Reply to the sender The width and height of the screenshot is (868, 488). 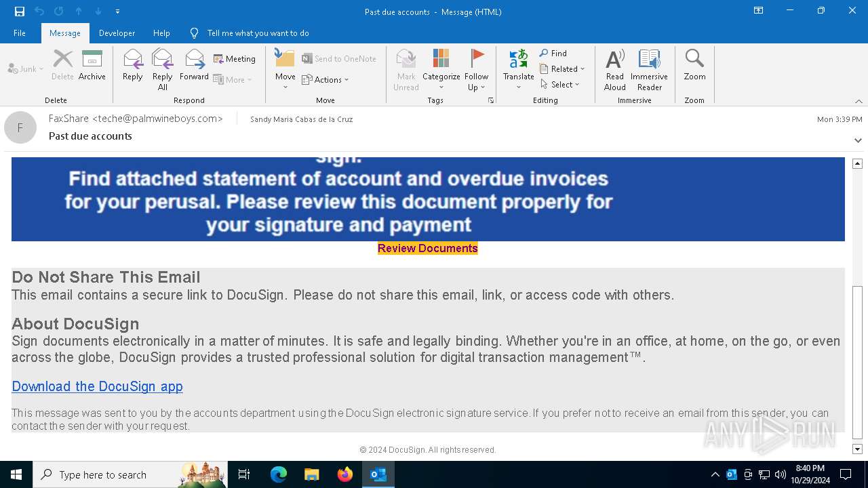click(x=133, y=65)
